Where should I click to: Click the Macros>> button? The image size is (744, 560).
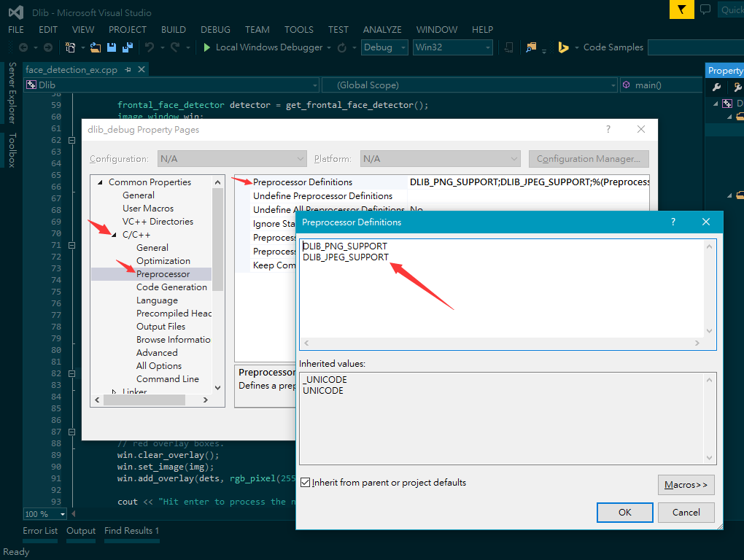[x=686, y=485]
